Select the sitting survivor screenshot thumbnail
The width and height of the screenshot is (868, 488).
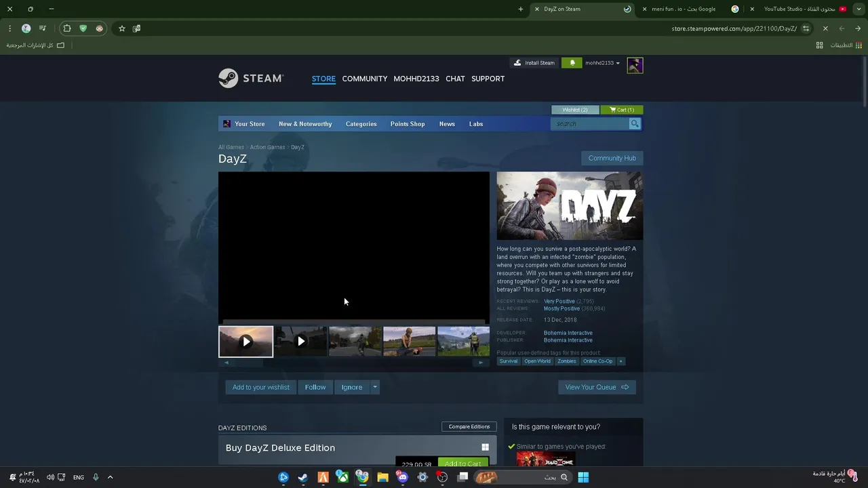[x=410, y=342]
